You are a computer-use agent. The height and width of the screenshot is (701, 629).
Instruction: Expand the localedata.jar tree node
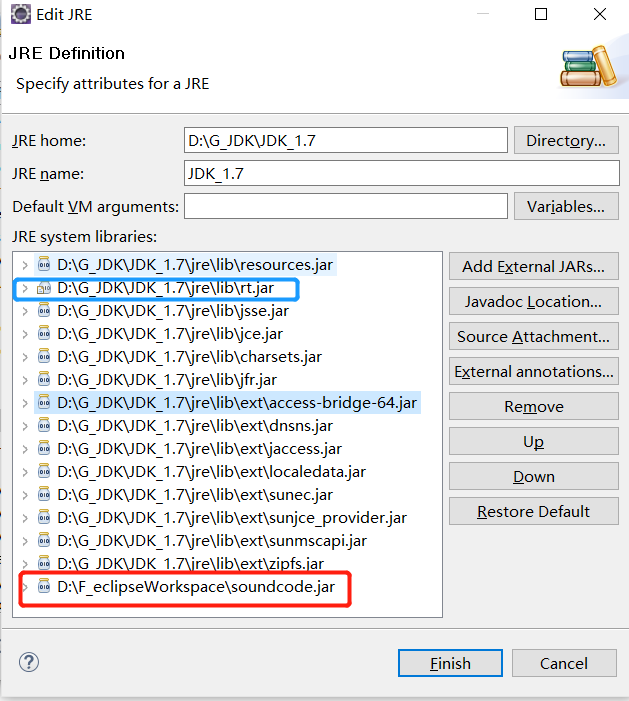click(x=25, y=472)
